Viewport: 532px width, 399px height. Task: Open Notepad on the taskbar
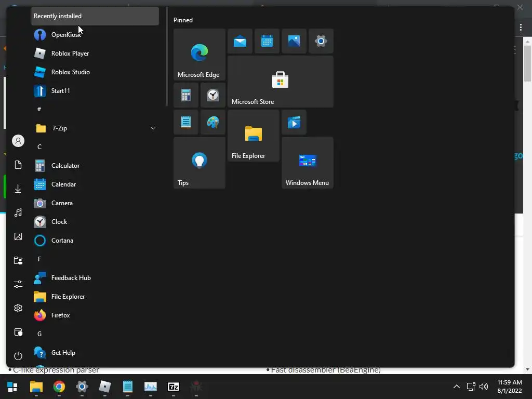coord(128,387)
